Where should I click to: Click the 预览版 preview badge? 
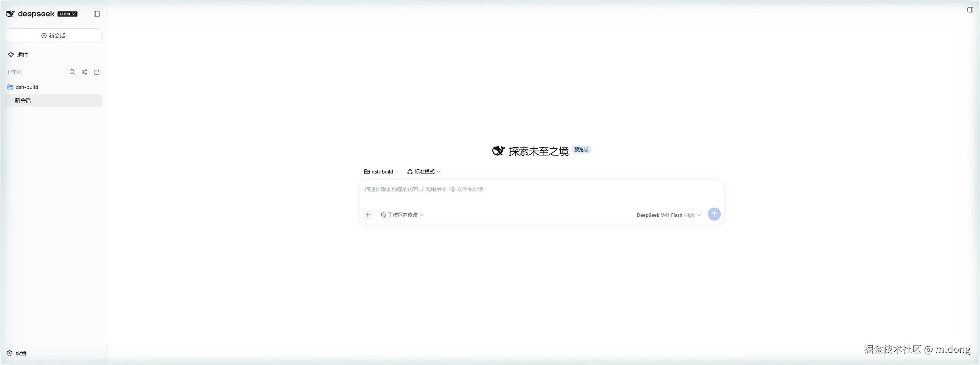pyautogui.click(x=581, y=150)
